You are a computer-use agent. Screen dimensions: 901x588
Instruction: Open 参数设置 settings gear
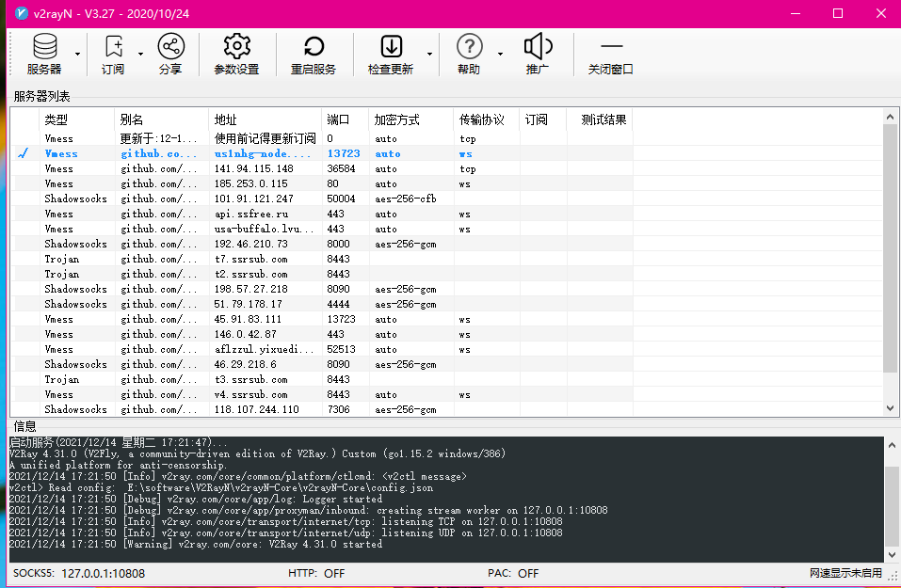(x=236, y=54)
